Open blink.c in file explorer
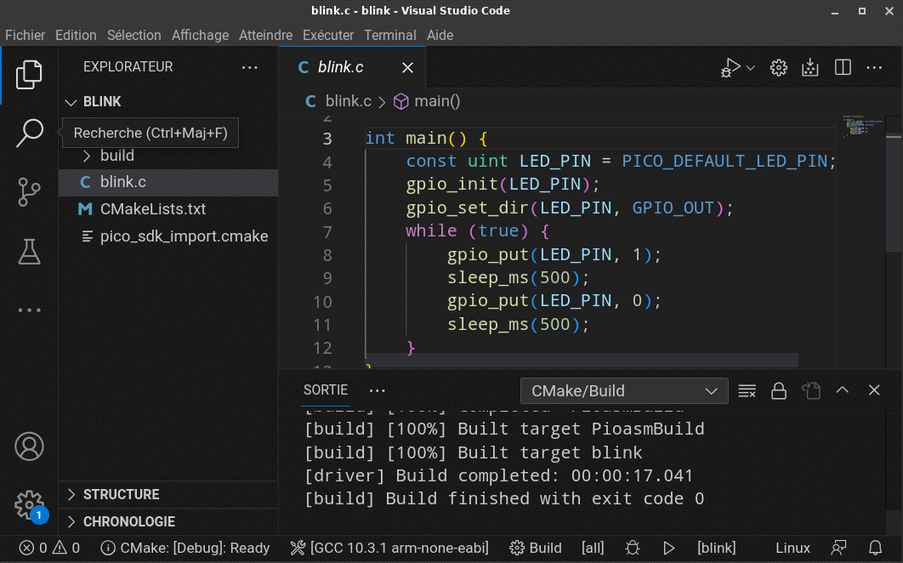Screen dimensions: 903x563 168,182
